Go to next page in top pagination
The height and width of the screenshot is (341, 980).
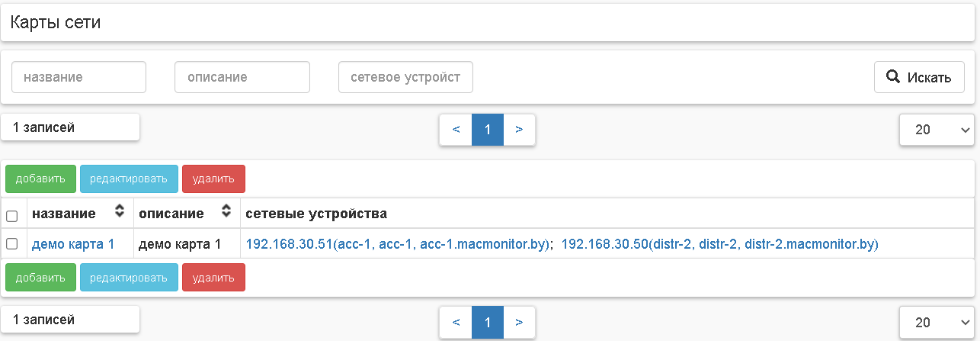tap(519, 130)
